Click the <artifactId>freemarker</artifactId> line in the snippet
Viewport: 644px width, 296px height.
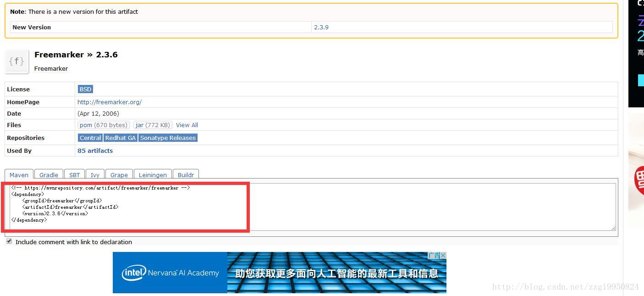70,207
